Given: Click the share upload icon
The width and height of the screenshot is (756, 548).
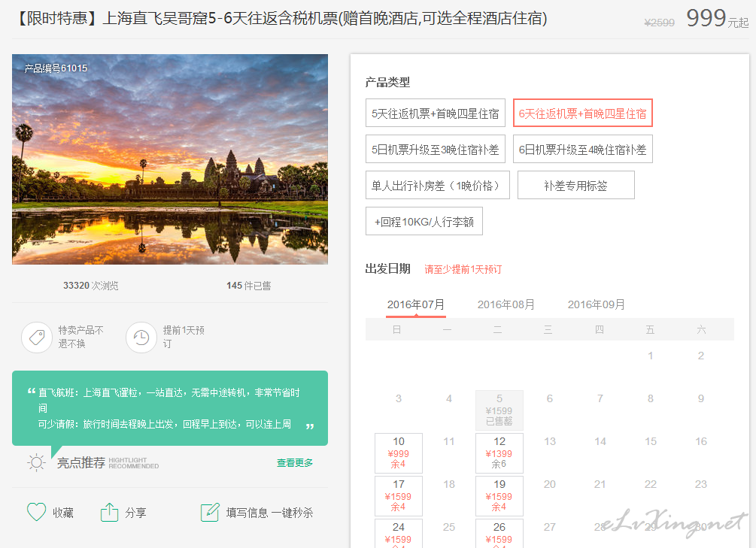Looking at the screenshot, I should (x=109, y=512).
